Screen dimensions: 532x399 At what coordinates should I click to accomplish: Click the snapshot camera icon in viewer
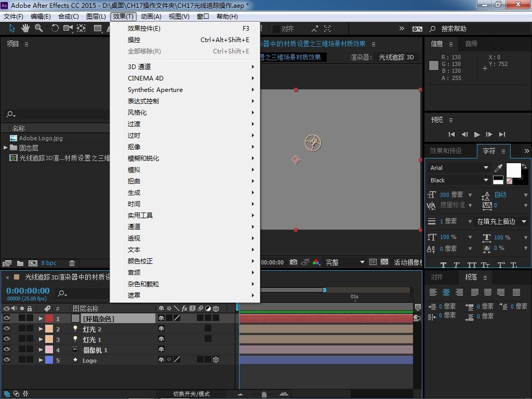pos(294,262)
